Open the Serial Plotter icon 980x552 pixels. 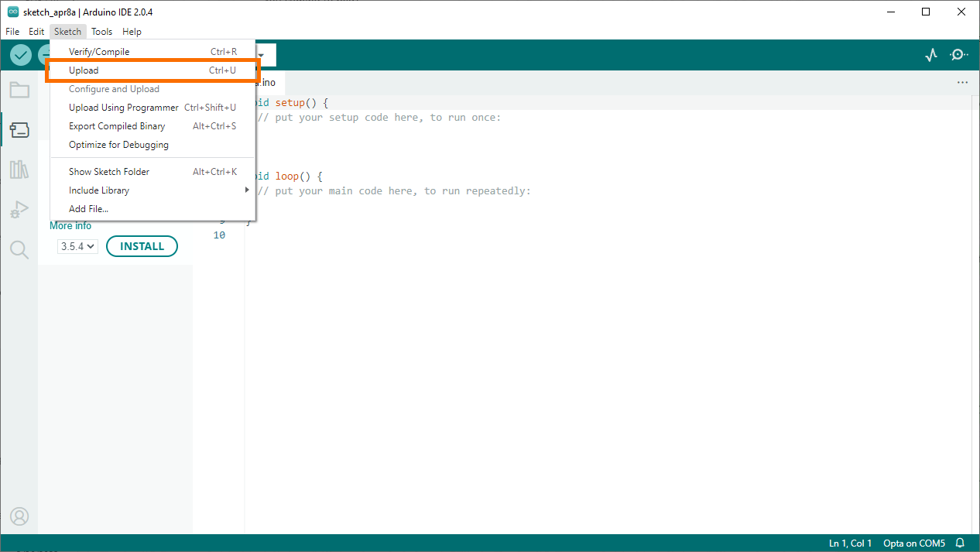[930, 55]
